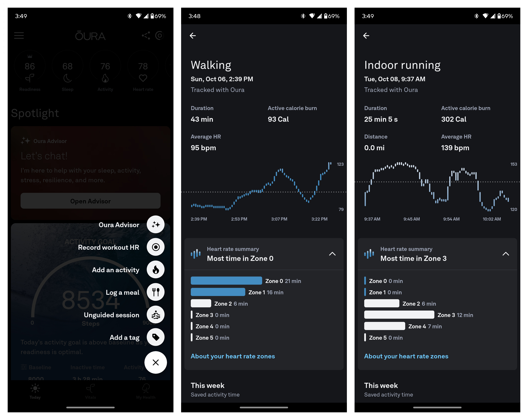Tap the Open Advisor button
Viewport: 528px width, 420px height.
[90, 200]
